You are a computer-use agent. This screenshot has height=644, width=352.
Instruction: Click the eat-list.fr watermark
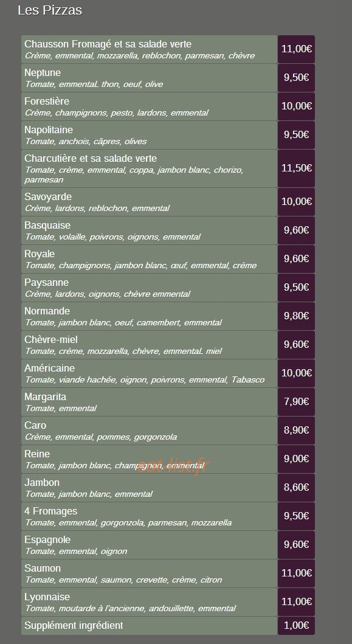point(173,466)
